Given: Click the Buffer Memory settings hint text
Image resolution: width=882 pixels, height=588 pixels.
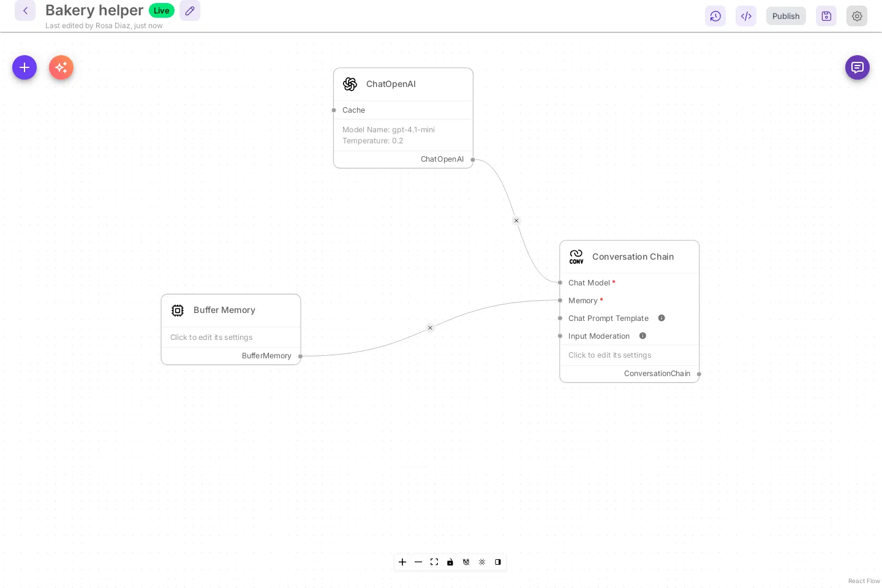Looking at the screenshot, I should (x=211, y=337).
